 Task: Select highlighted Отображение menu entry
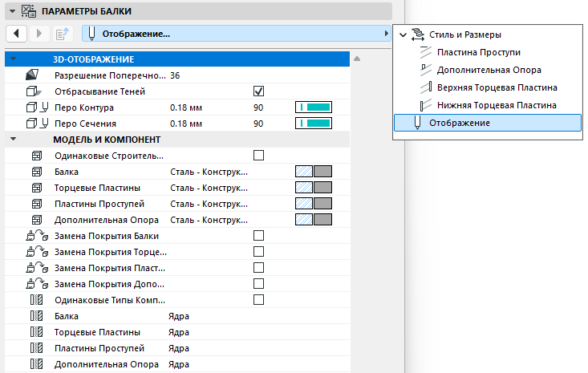pos(488,123)
